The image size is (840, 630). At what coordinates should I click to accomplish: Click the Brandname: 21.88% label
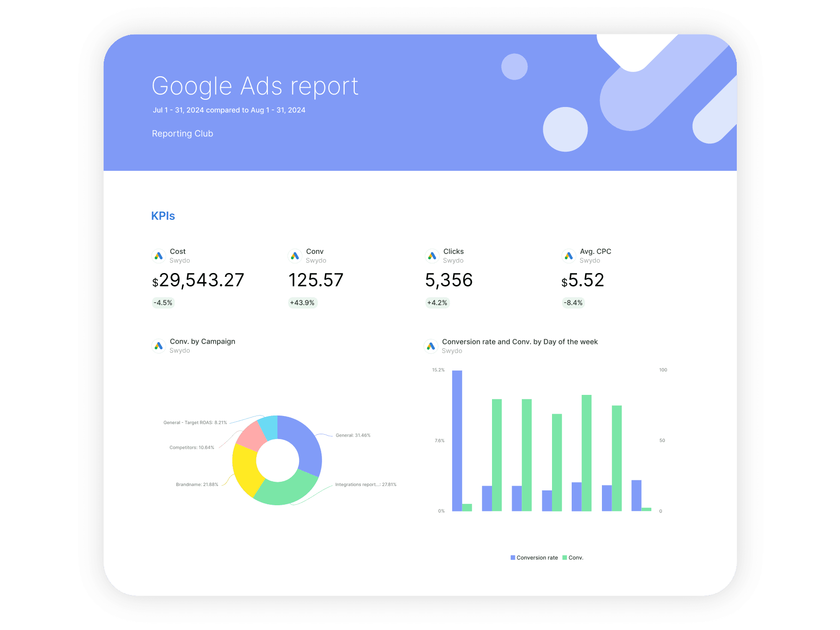[x=197, y=485]
